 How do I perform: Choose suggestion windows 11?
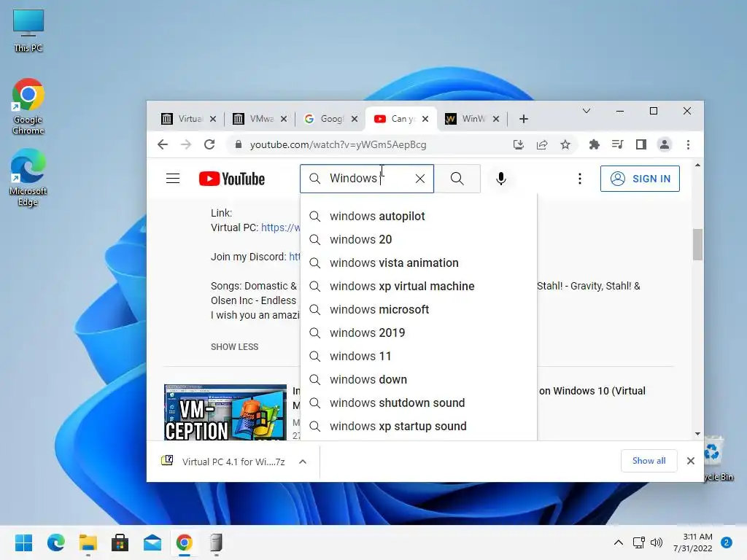[x=419, y=356]
